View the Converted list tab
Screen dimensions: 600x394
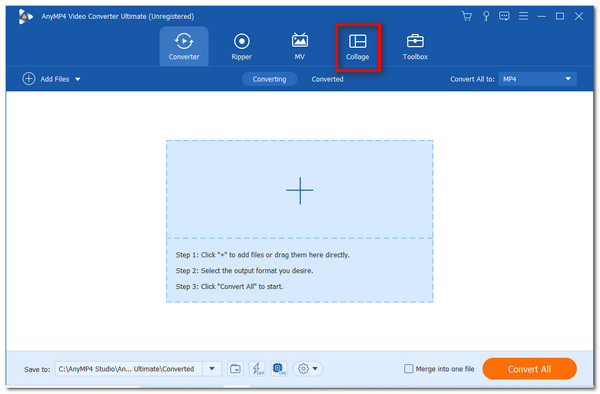(x=327, y=79)
